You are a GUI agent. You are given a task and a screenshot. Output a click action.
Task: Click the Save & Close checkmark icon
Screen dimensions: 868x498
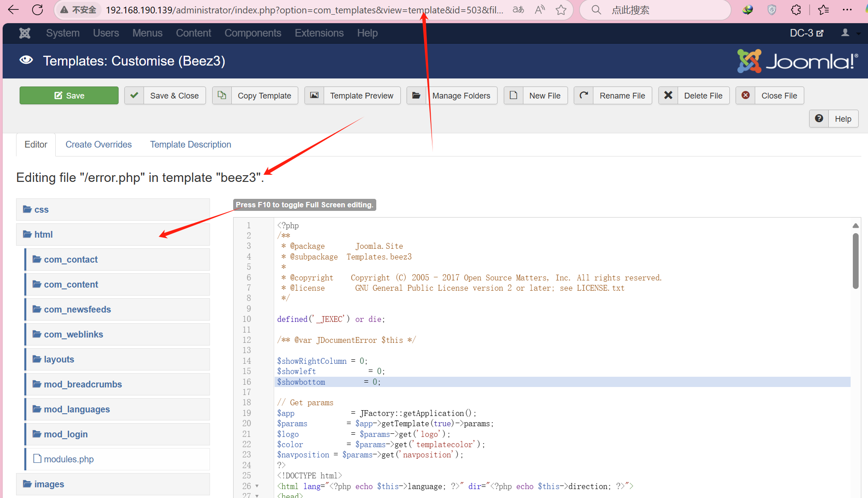coord(134,95)
